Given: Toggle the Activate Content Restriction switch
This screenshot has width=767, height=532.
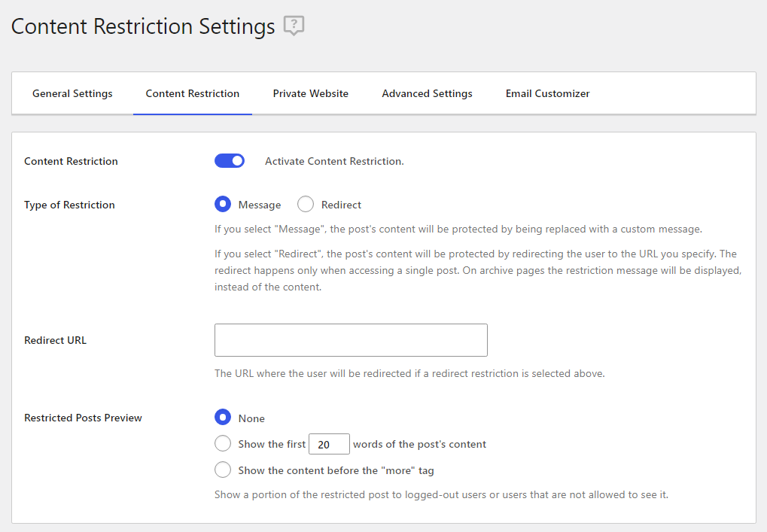Looking at the screenshot, I should (x=230, y=161).
